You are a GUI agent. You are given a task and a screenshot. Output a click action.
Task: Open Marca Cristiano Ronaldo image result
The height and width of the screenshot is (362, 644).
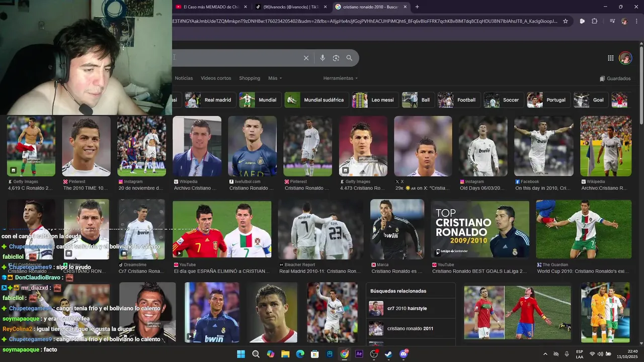(397, 230)
